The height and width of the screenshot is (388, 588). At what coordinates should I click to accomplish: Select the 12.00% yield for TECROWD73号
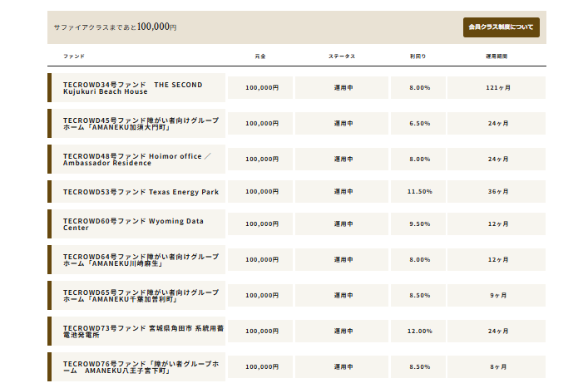(418, 331)
